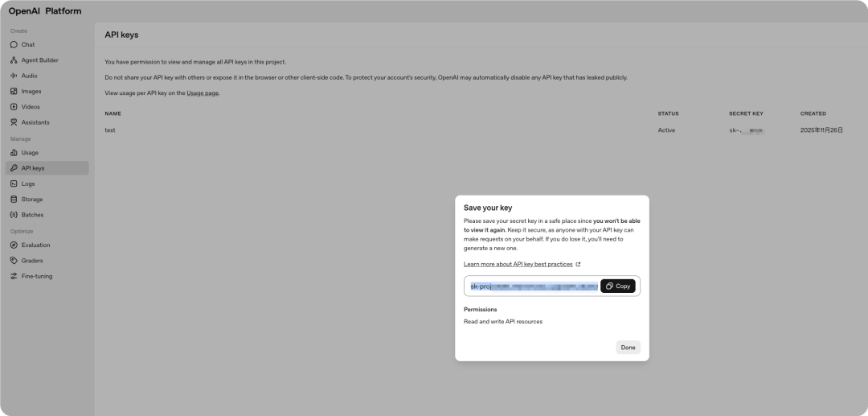The image size is (868, 416).
Task: Click the Usage bar chart icon
Action: pos(14,153)
